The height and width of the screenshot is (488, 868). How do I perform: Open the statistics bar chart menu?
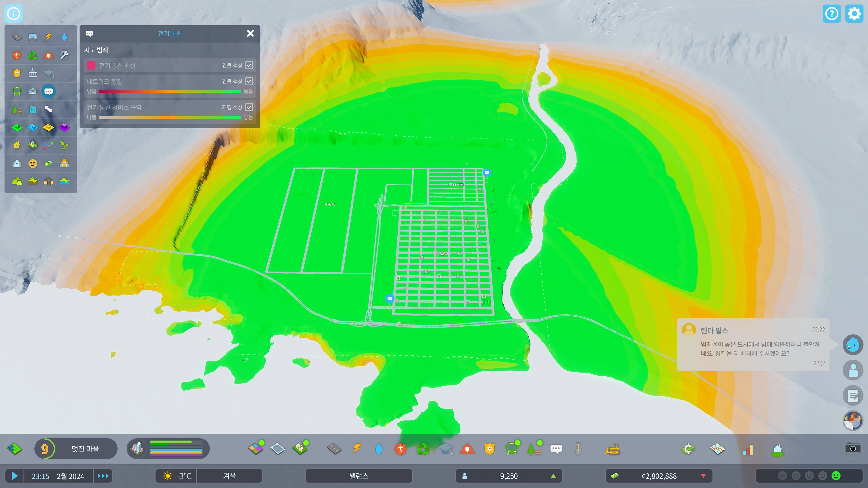click(x=748, y=449)
